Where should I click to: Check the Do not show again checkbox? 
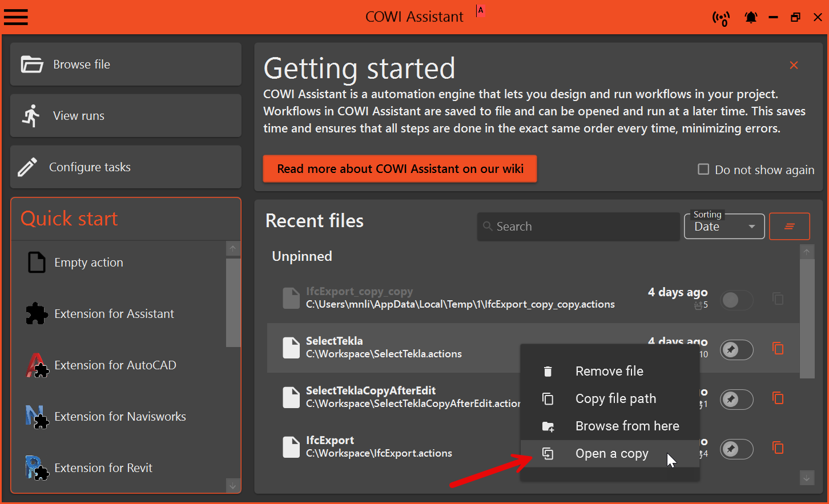tap(703, 170)
